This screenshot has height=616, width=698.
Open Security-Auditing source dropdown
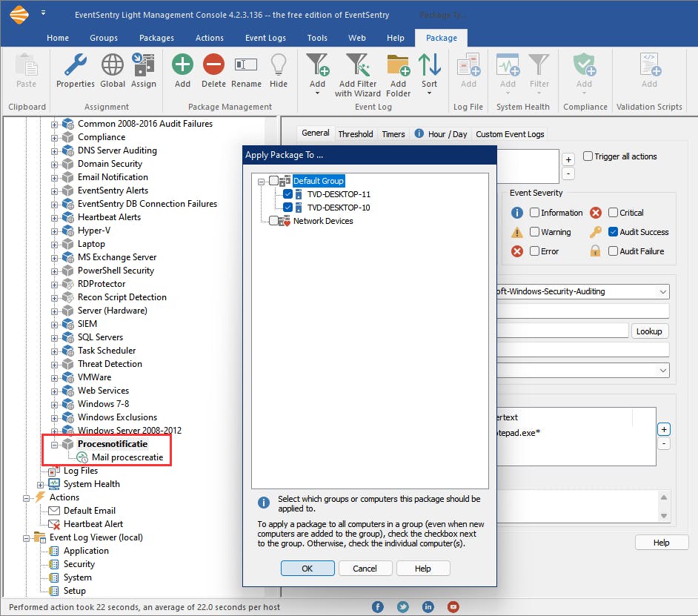663,292
